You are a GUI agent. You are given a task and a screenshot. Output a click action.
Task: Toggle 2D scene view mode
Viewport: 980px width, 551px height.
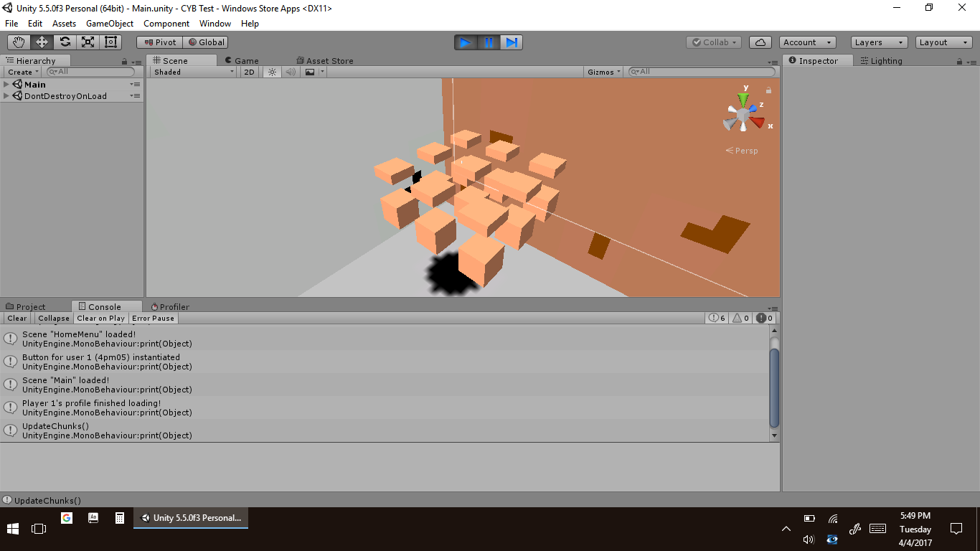coord(249,72)
